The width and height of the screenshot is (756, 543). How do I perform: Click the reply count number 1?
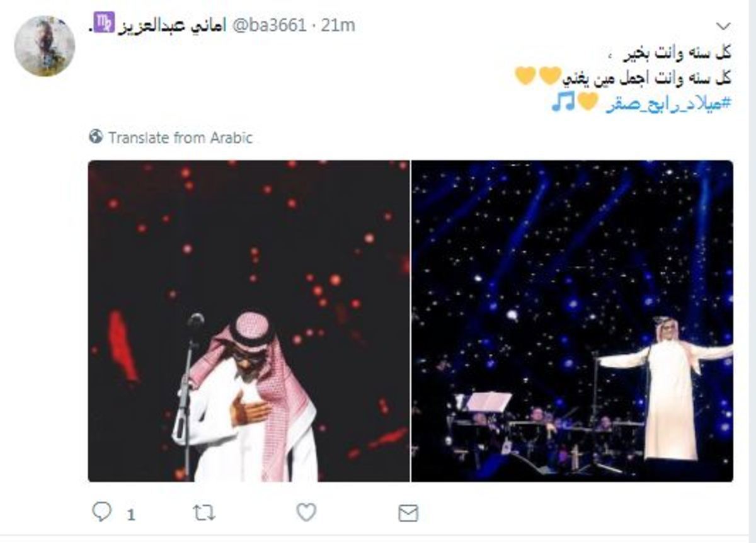tap(131, 515)
